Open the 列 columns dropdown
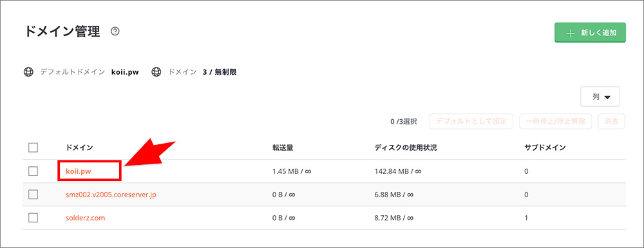Viewport: 644px width, 248px height. click(600, 97)
